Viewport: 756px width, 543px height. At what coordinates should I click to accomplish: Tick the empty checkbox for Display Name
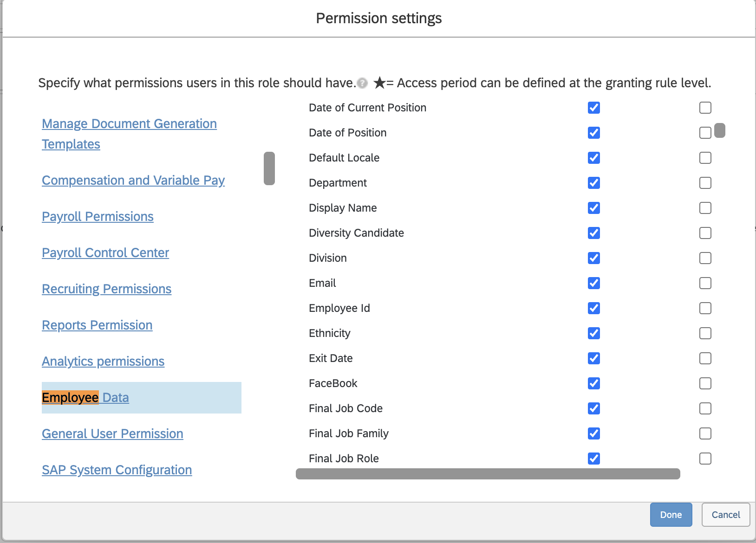(x=705, y=208)
